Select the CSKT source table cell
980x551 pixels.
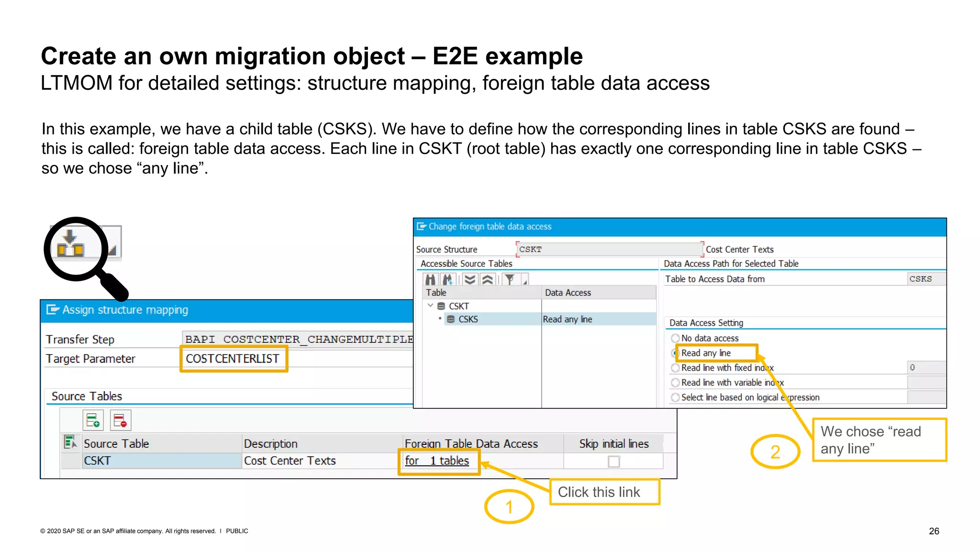161,461
